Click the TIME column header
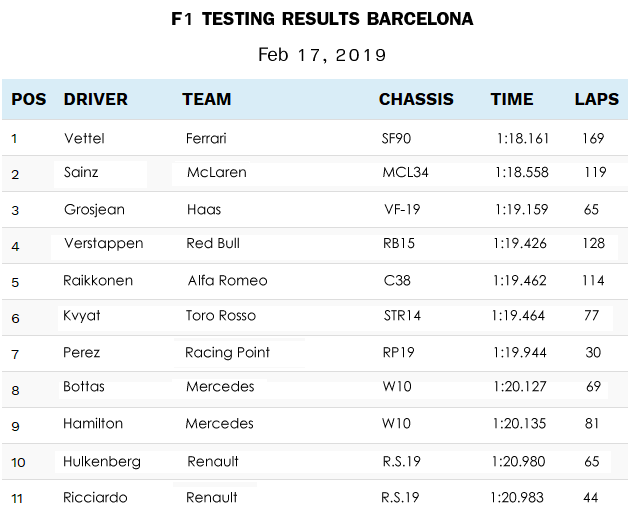This screenshot has height=514, width=628. pos(512,100)
